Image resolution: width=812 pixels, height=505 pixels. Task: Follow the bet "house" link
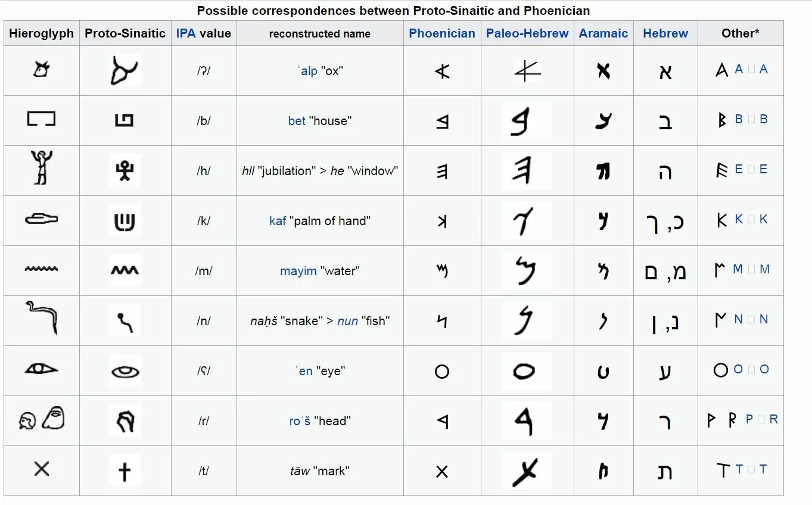[x=297, y=121]
